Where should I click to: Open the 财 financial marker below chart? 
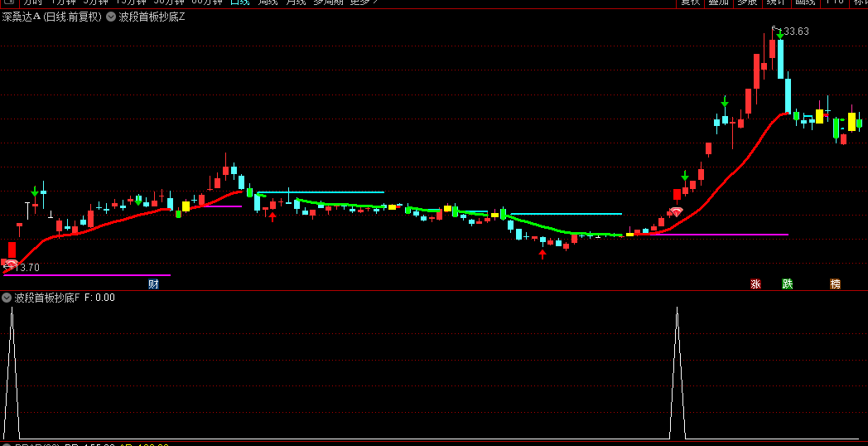154,284
